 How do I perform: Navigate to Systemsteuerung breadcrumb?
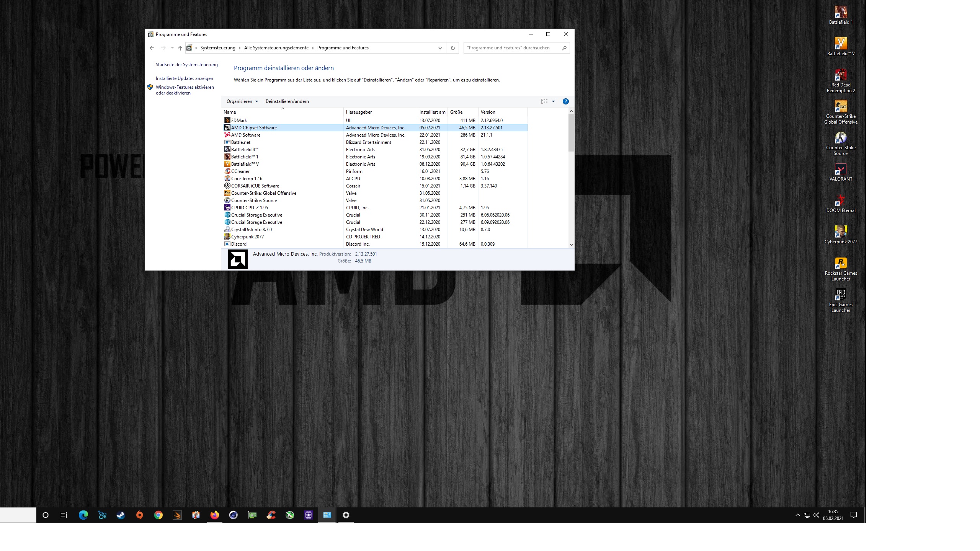point(218,48)
